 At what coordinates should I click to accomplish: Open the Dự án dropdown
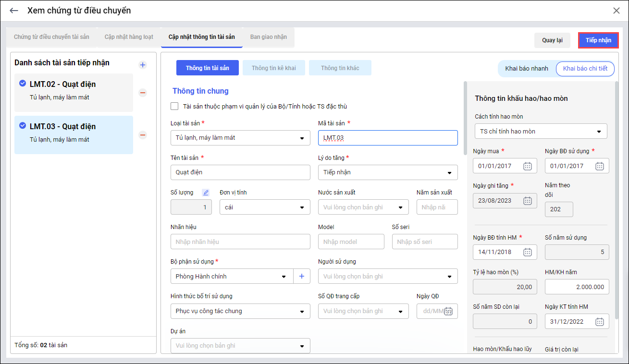pos(240,346)
